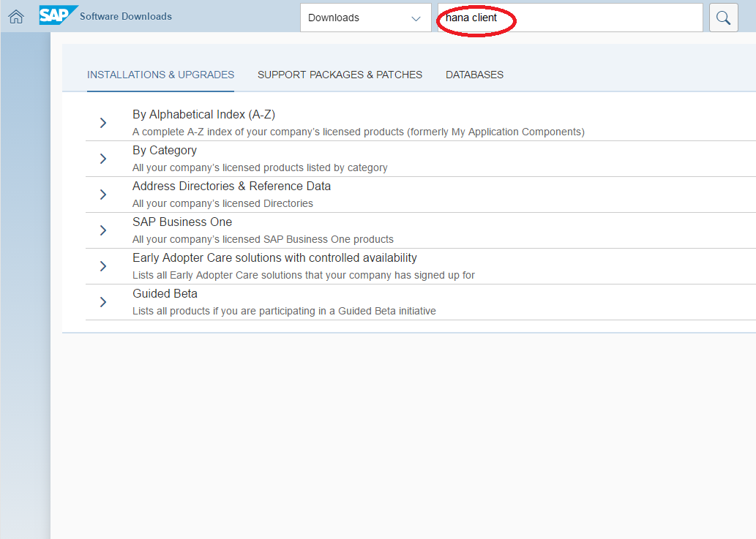Open By Category product listing

coord(164,150)
